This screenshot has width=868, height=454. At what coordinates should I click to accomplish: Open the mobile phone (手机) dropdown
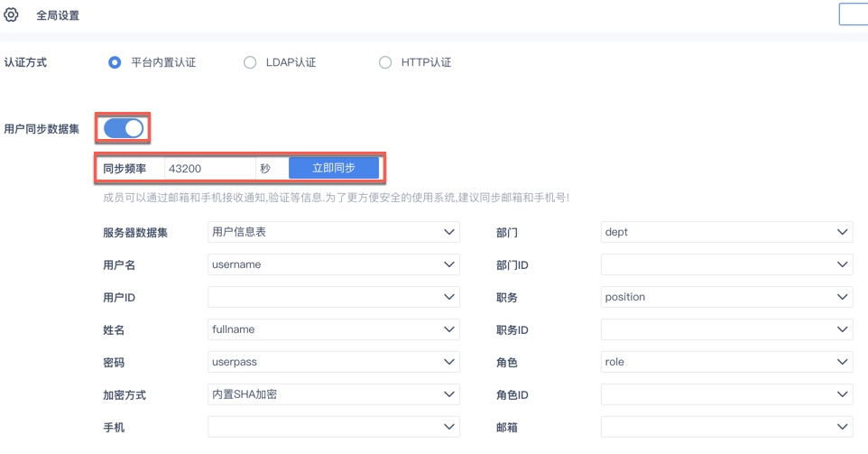[333, 427]
